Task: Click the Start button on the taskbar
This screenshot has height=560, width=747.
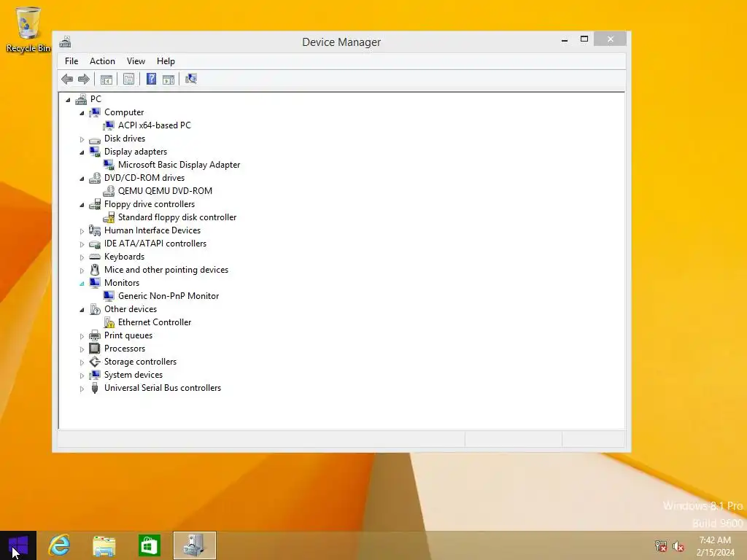Action: [18, 545]
